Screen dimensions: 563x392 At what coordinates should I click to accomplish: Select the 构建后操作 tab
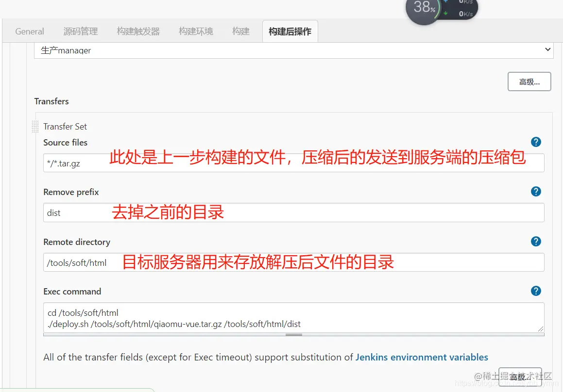tap(290, 32)
